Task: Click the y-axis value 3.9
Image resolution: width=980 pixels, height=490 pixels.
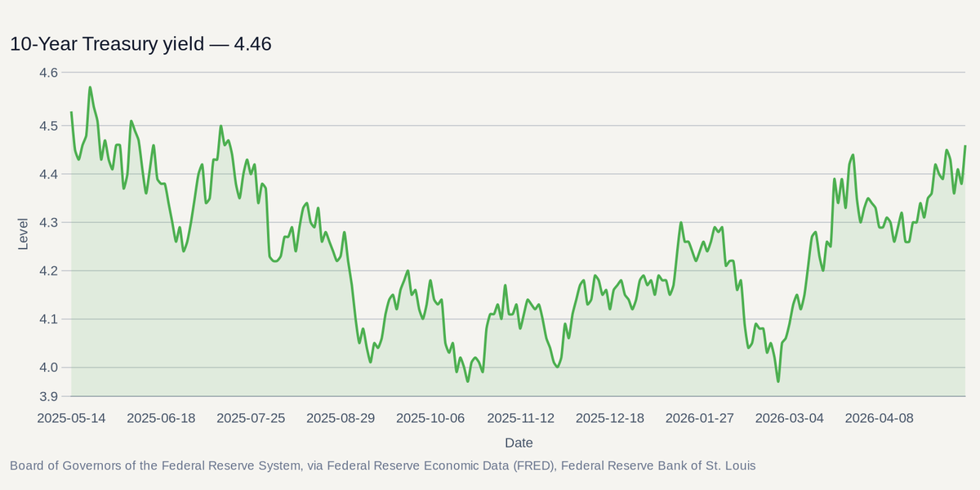Action: (49, 397)
